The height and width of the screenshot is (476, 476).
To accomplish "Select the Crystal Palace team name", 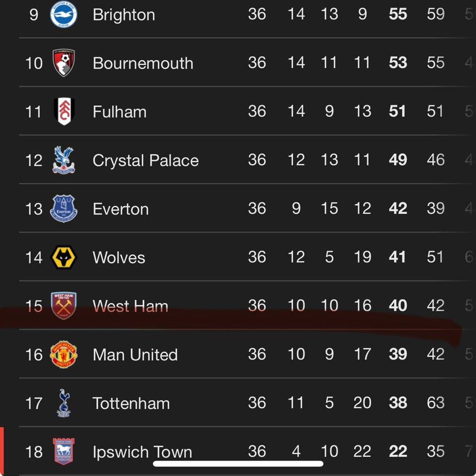I will 146,160.
